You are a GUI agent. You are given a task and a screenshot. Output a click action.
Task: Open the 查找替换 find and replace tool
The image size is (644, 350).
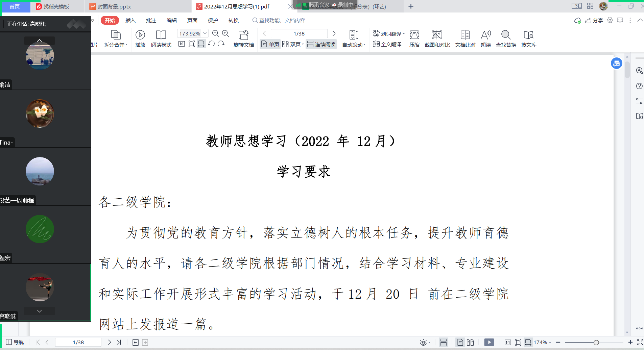pos(506,35)
